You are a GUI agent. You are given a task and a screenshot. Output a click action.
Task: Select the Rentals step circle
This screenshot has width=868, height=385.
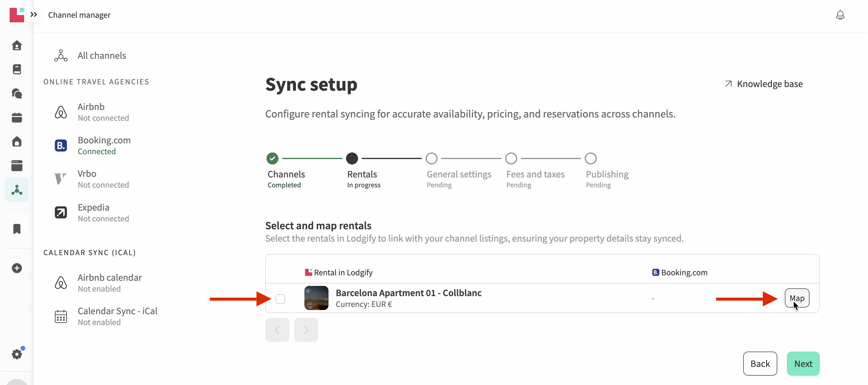click(x=352, y=158)
